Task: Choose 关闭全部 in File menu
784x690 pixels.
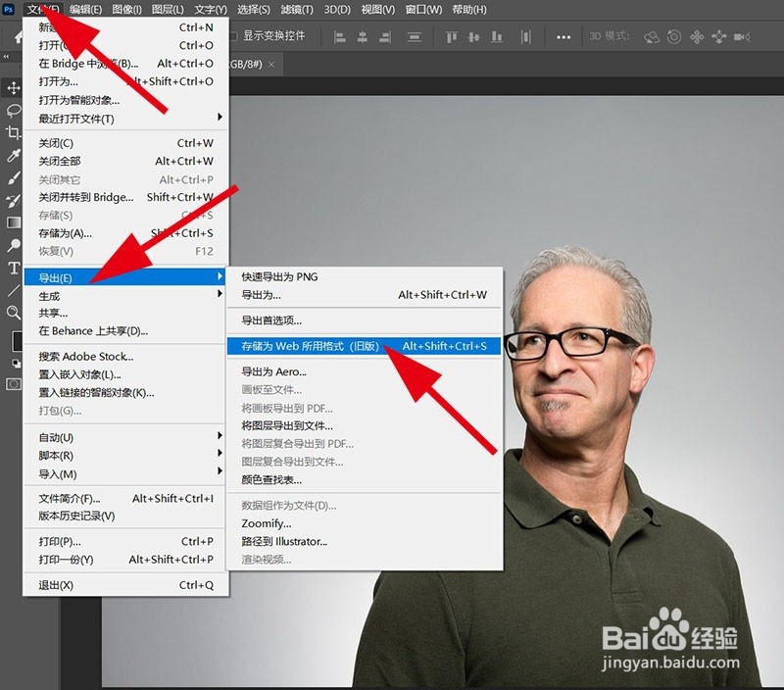Action: [x=126, y=161]
